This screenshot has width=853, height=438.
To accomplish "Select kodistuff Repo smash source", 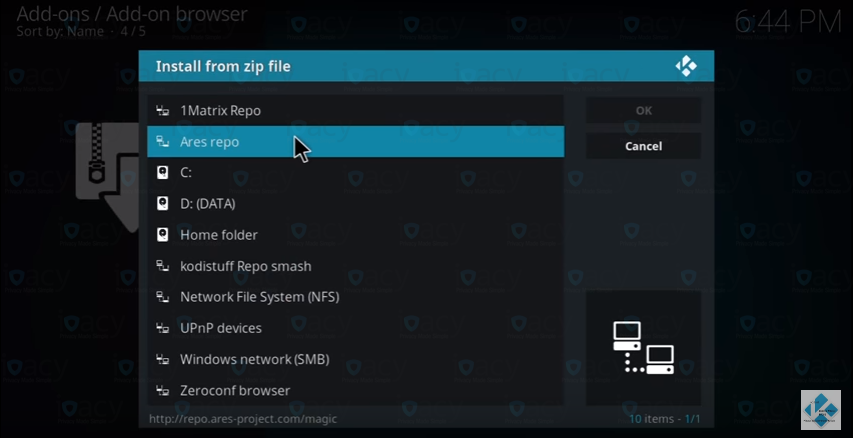I will [355, 266].
